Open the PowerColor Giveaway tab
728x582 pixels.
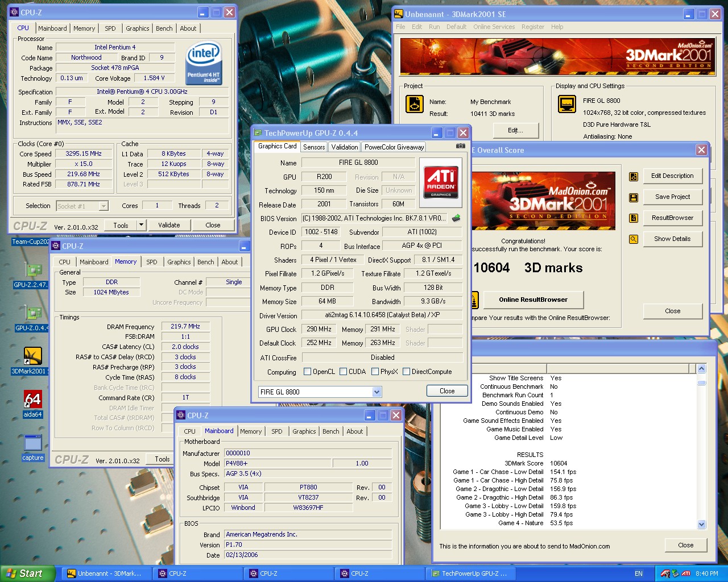point(394,147)
